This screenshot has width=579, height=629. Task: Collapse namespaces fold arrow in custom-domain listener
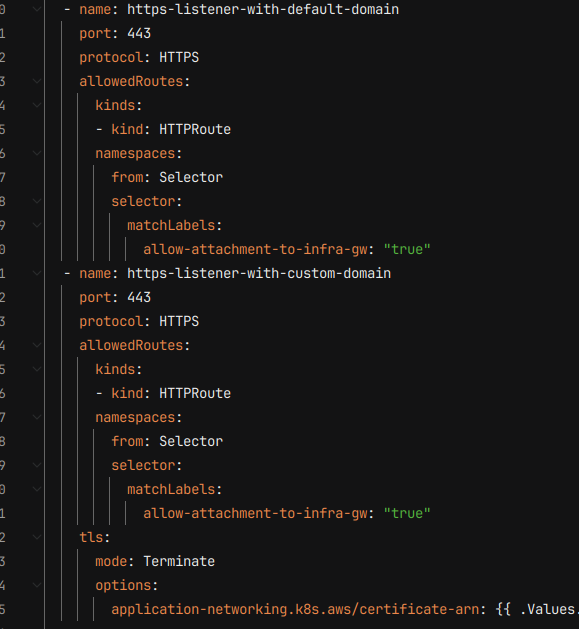pos(37,418)
